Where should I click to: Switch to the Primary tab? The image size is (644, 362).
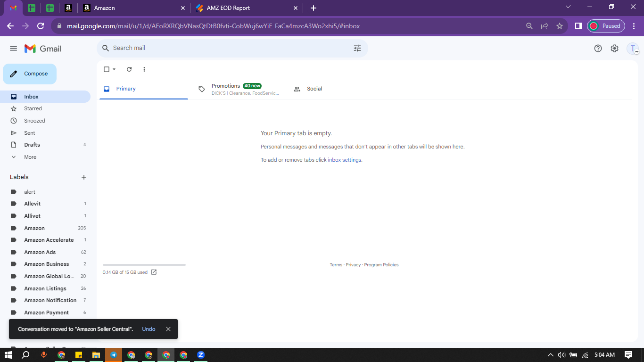144,89
